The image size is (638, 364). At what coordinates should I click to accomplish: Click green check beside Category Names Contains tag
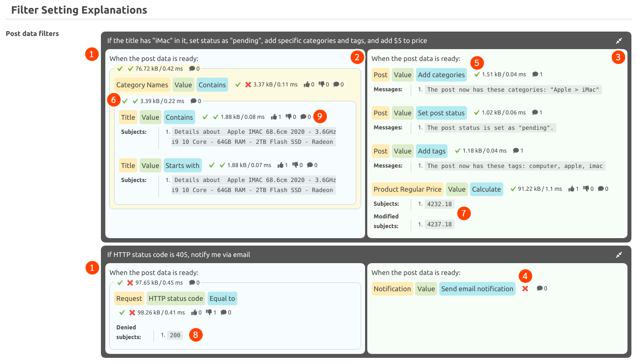pos(238,85)
